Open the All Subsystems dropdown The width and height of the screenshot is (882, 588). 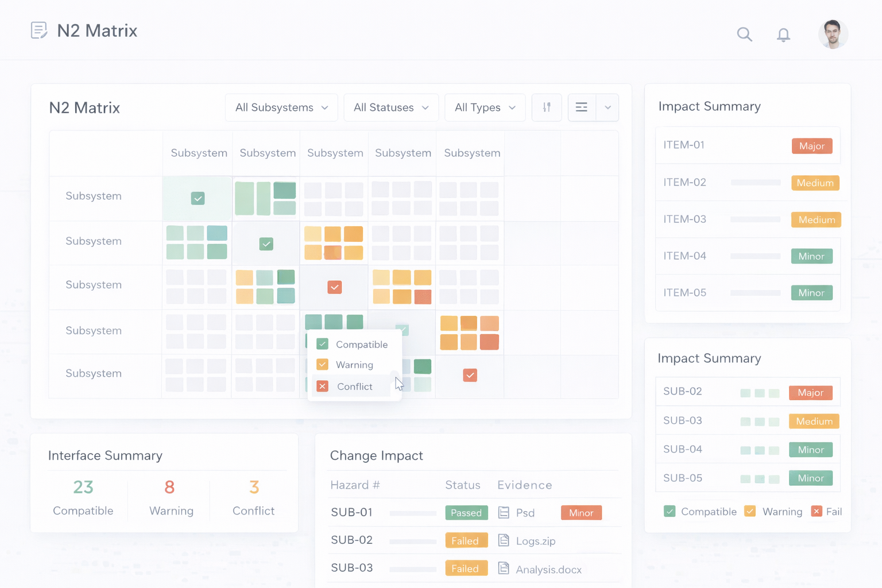tap(281, 107)
